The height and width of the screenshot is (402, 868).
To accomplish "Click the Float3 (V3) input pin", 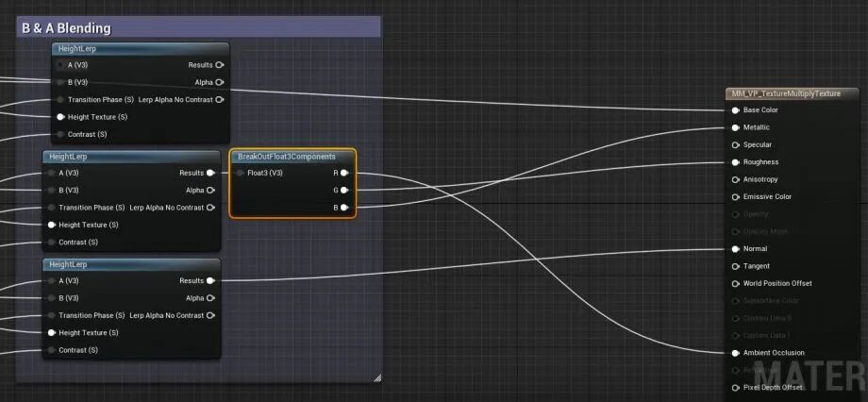I will [241, 173].
